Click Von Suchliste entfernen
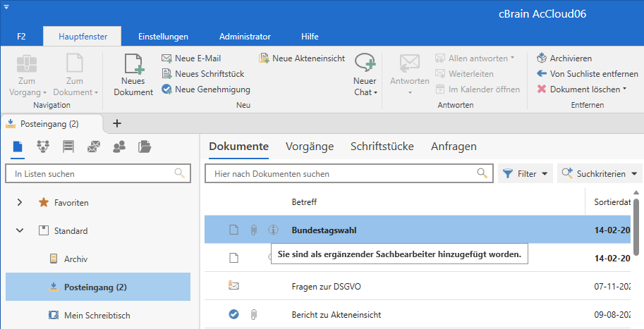This screenshot has height=329, width=644. 542,74
